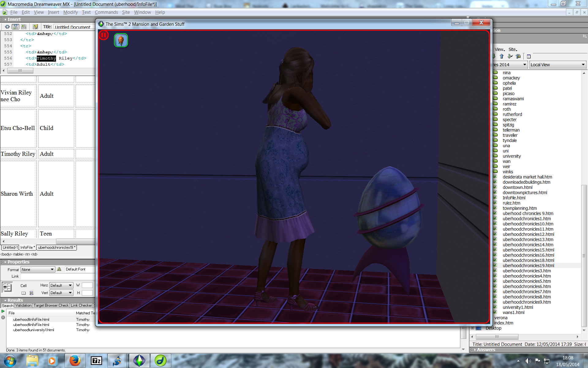Select uberhood\university1.html search result
This screenshot has width=588, height=368.
[34, 330]
